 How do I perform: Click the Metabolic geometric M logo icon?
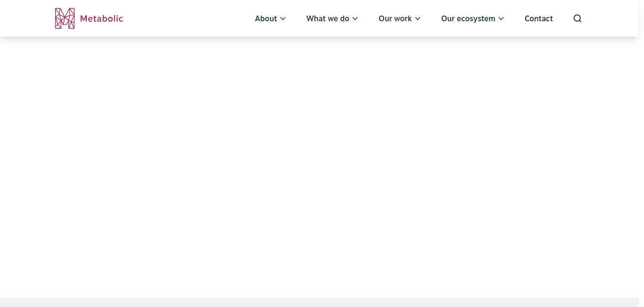[65, 18]
